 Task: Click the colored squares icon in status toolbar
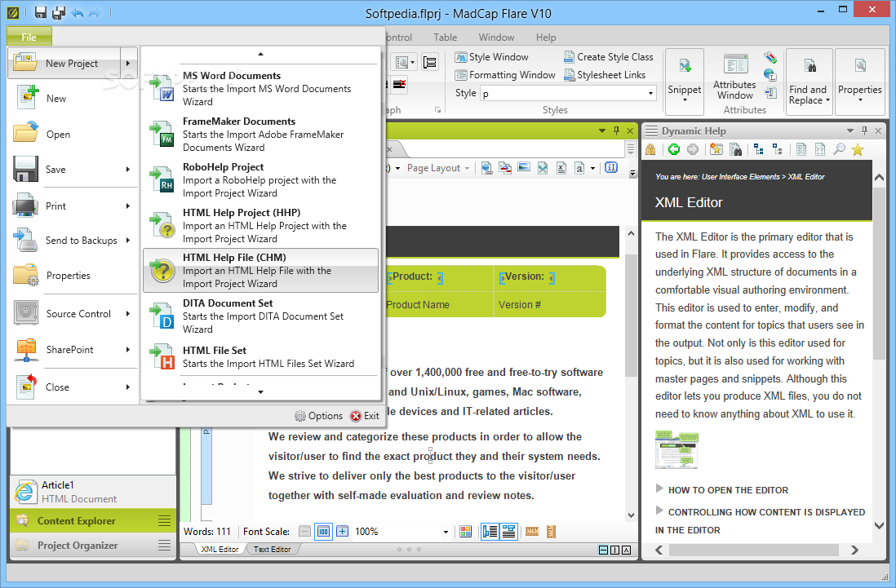point(466,532)
